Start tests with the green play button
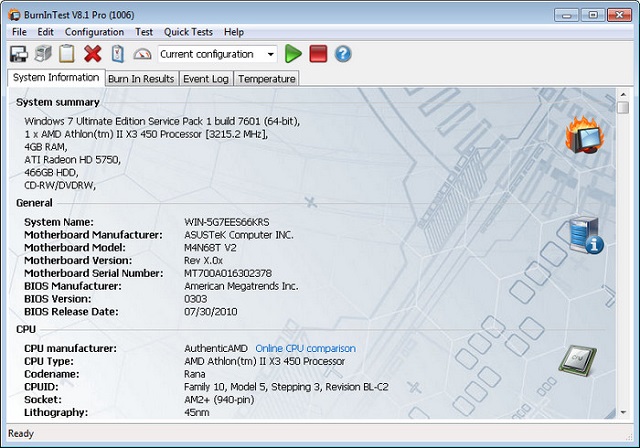 click(293, 54)
